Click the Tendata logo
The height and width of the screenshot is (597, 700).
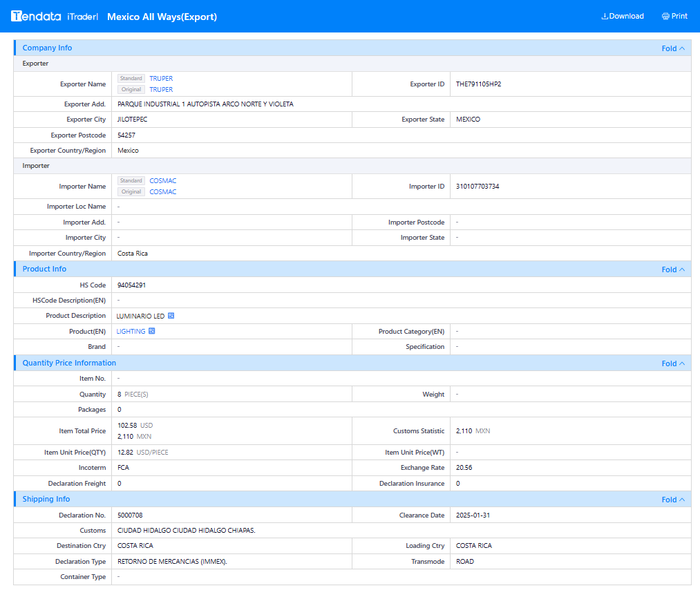click(x=36, y=17)
